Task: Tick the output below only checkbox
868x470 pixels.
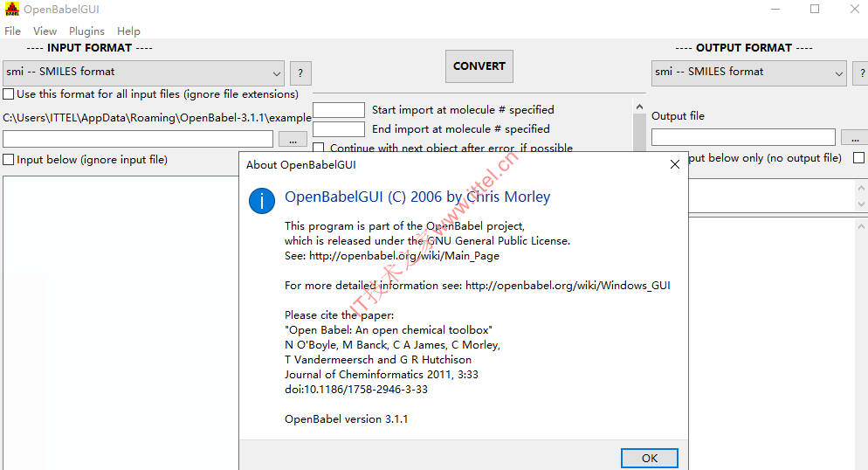Action: point(858,158)
